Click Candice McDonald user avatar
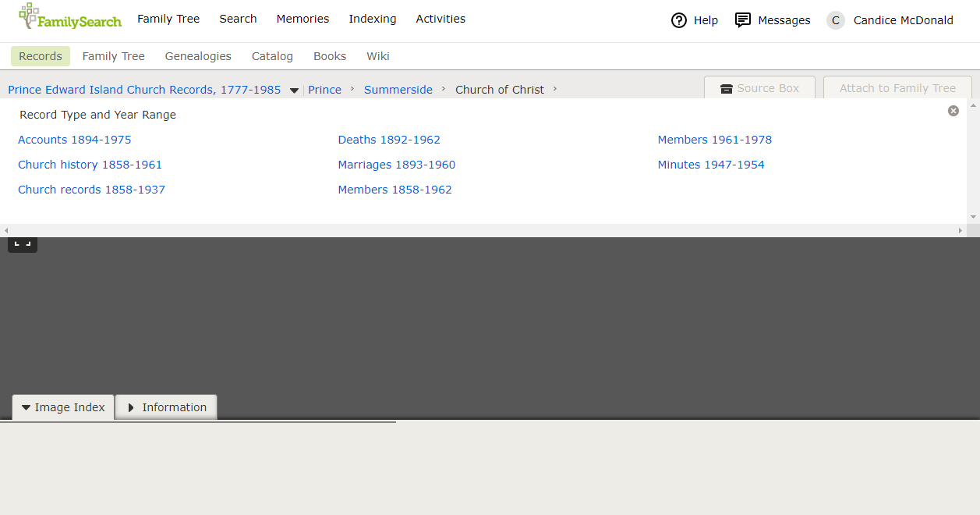The width and height of the screenshot is (980, 515). click(835, 20)
